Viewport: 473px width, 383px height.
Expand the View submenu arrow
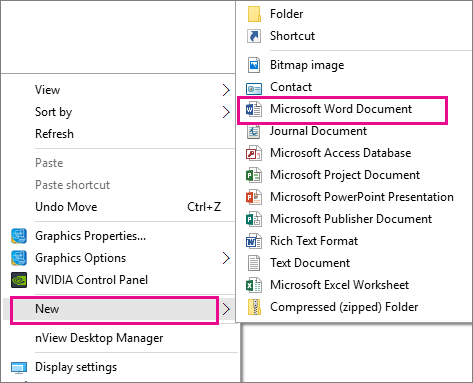226,90
